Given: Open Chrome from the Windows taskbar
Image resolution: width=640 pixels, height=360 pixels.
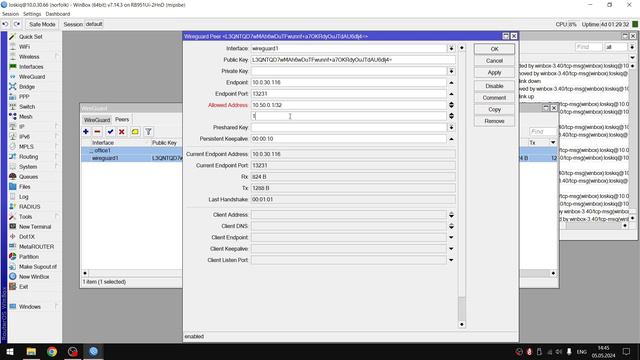Looking at the screenshot, I should 52,351.
